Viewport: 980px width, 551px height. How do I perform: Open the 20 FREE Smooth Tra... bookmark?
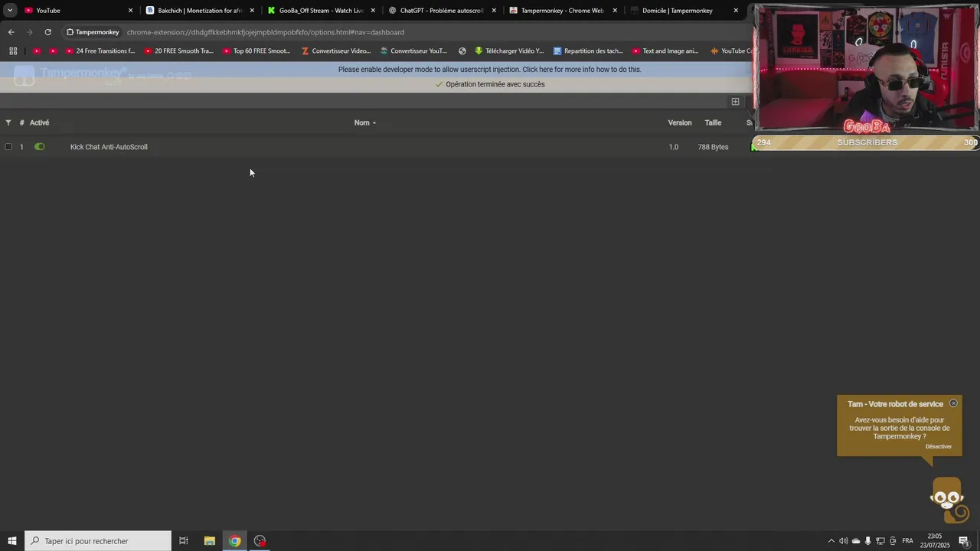pos(179,51)
